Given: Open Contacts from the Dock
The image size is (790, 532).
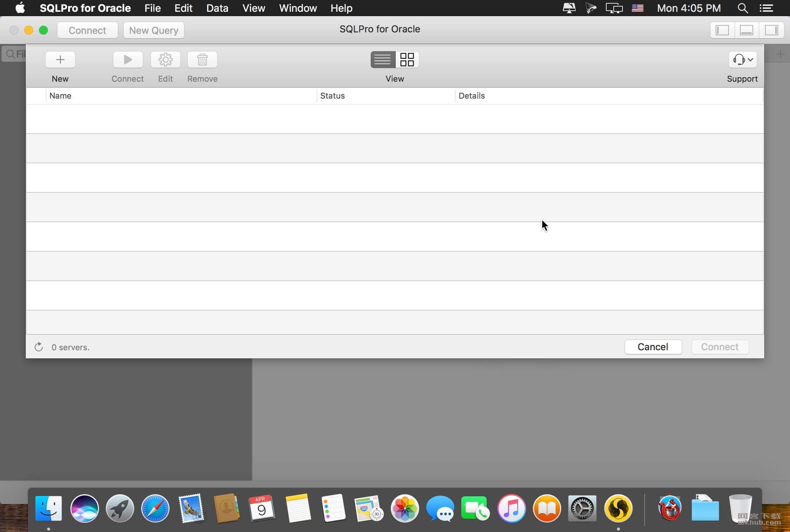Looking at the screenshot, I should pos(226,508).
